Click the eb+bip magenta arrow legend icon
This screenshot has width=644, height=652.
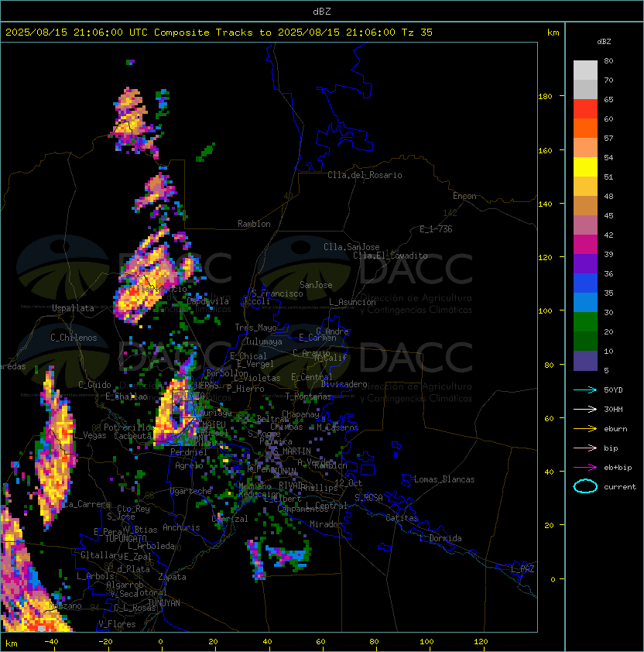pos(585,468)
